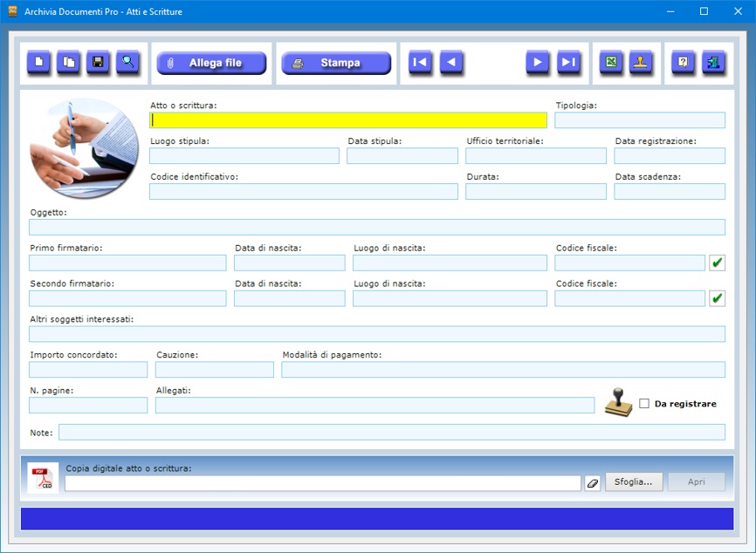The width and height of the screenshot is (756, 553).
Task: Click the Allegati field
Action: [x=375, y=406]
